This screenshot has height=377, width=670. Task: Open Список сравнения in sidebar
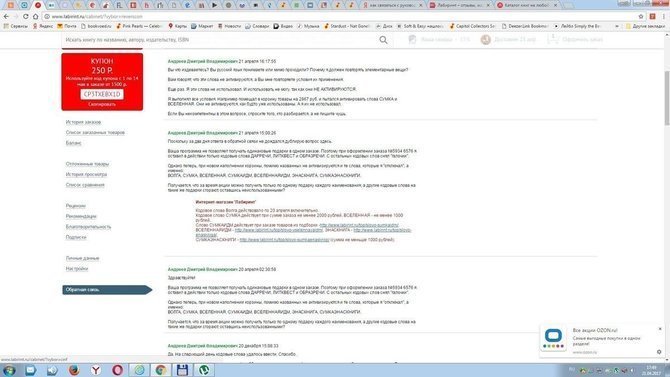[x=85, y=185]
